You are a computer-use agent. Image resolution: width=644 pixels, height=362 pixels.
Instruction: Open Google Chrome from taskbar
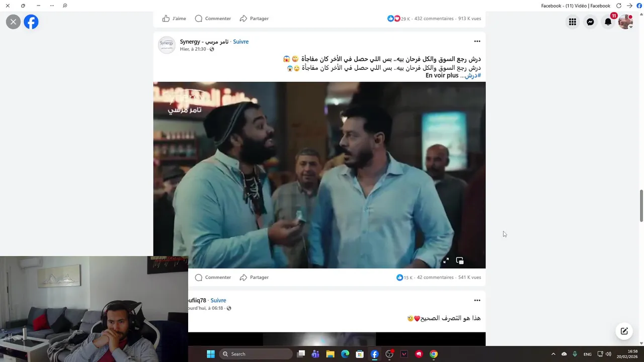click(434, 354)
